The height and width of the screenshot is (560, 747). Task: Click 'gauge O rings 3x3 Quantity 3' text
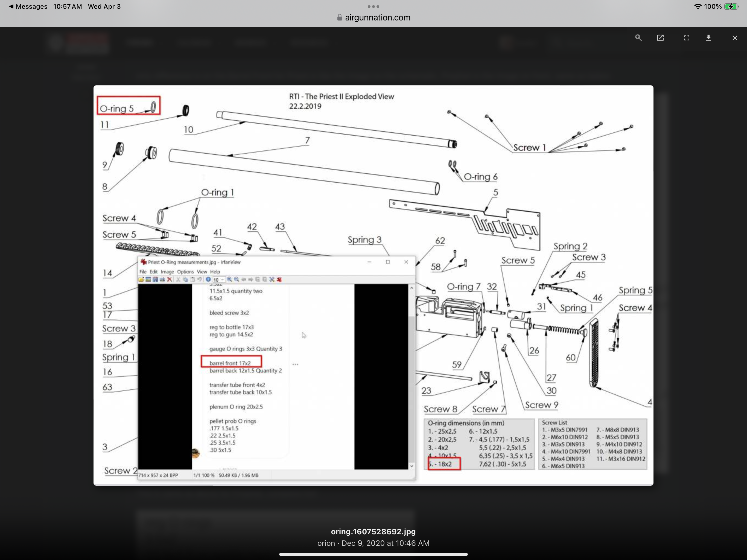[246, 349]
